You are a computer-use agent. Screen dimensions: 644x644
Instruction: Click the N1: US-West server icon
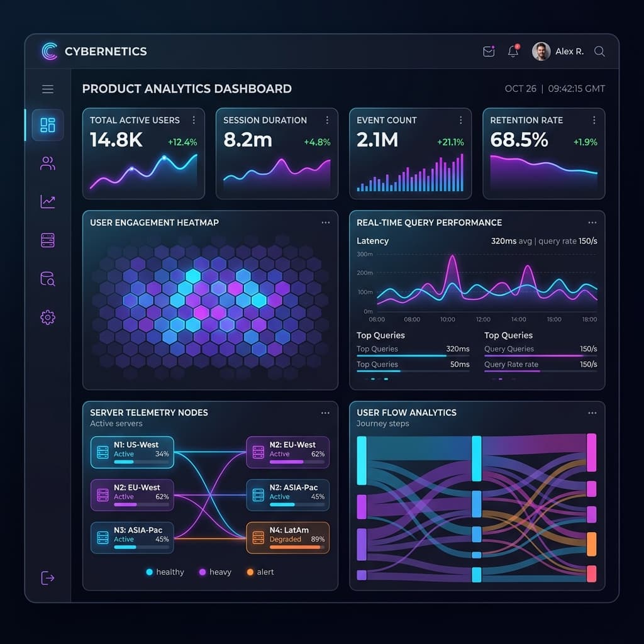tap(103, 452)
